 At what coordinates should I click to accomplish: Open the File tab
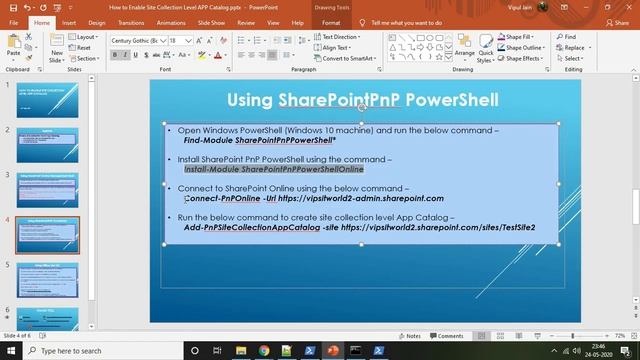(14, 23)
